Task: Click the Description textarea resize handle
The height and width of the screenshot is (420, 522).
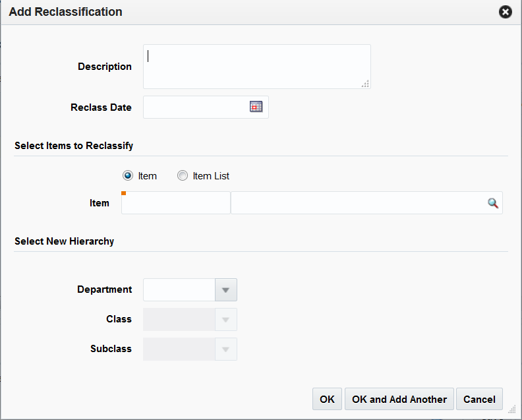Action: (365, 84)
